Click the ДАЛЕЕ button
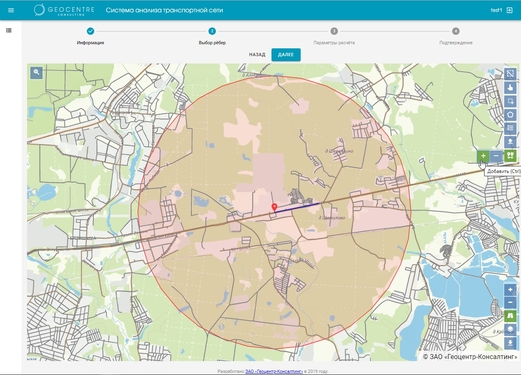Viewport: 521px width, 375px height. point(286,55)
